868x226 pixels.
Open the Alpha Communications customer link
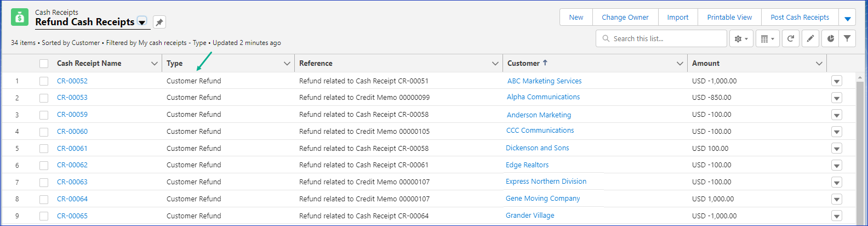(543, 97)
